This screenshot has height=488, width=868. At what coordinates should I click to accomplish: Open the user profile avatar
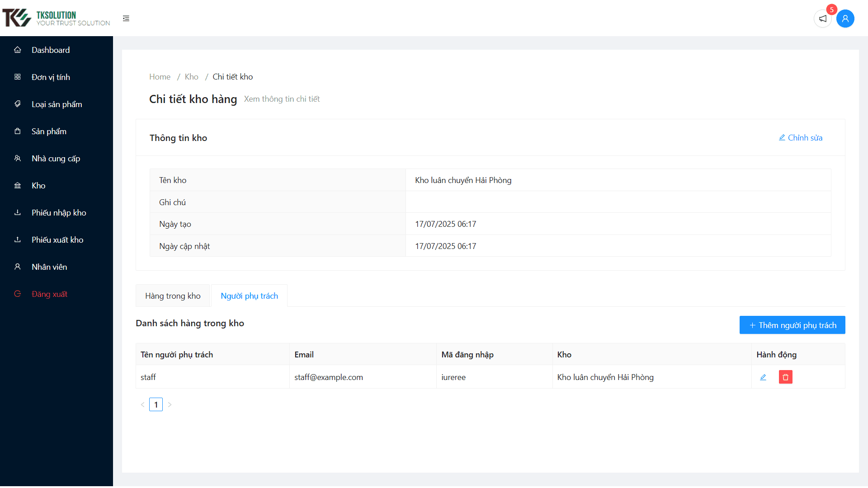click(x=845, y=19)
